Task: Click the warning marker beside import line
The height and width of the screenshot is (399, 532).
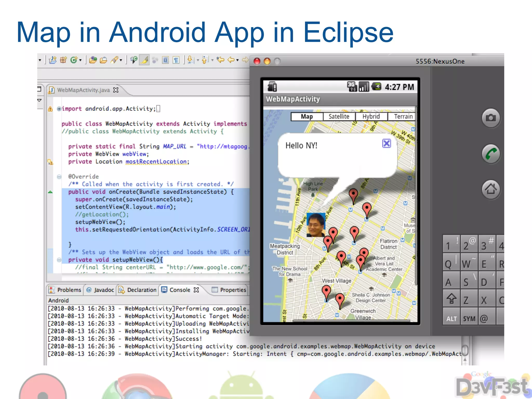Action: pos(50,109)
